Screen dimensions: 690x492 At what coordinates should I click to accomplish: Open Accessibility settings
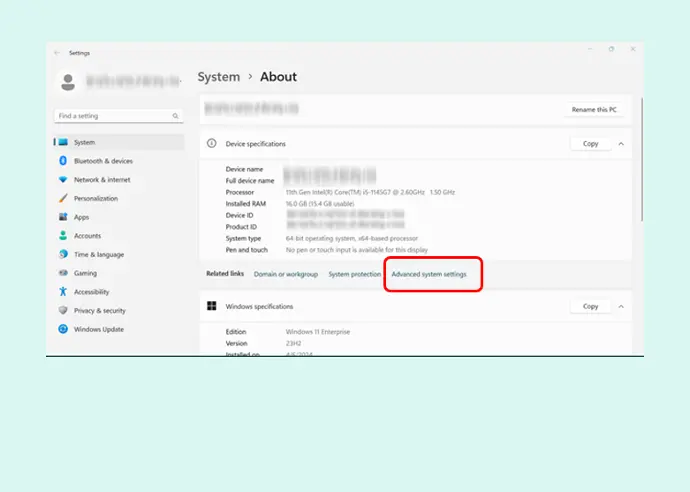coord(118,292)
